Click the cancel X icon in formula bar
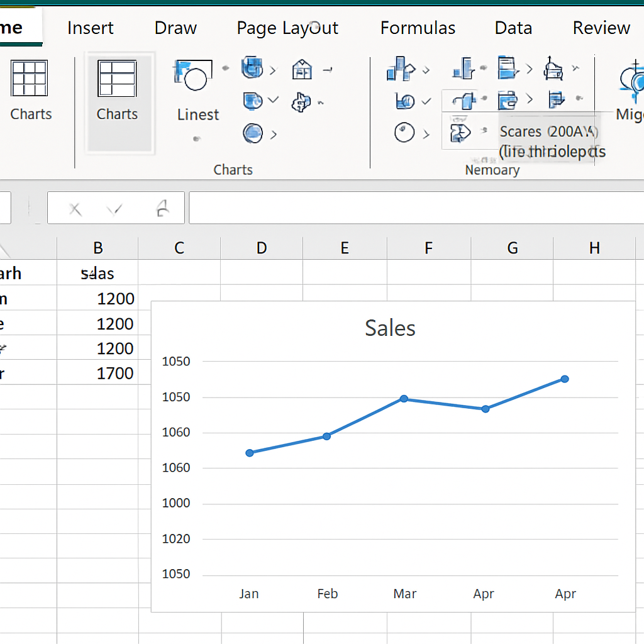The image size is (644, 644). pyautogui.click(x=75, y=209)
